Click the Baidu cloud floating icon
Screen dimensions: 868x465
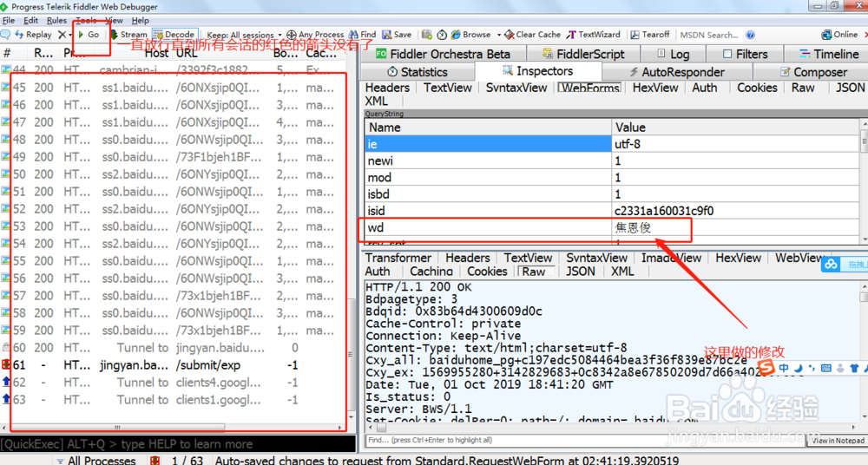point(831,264)
